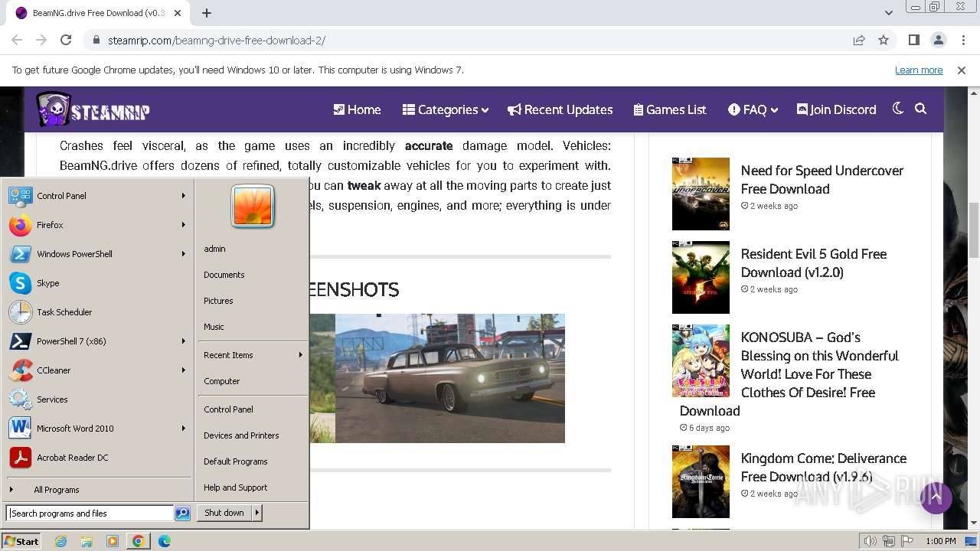
Task: Expand Control Panel submenu arrow
Action: point(184,196)
